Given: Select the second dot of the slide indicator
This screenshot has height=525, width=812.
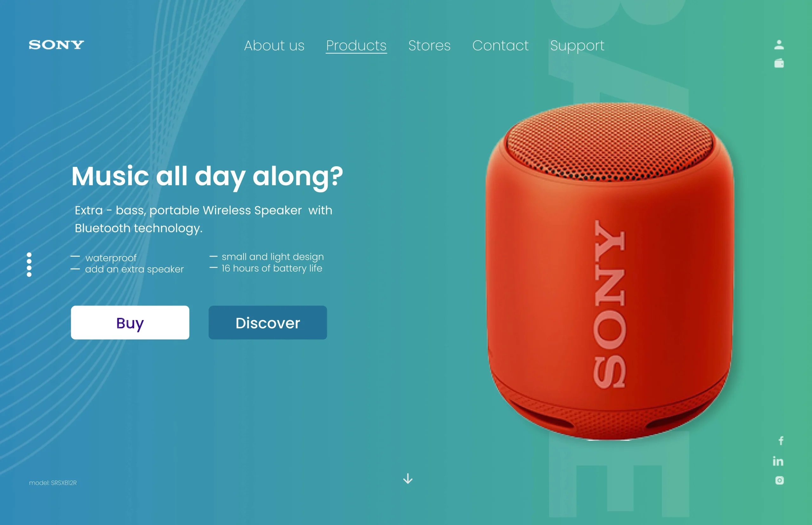Looking at the screenshot, I should coord(29,261).
